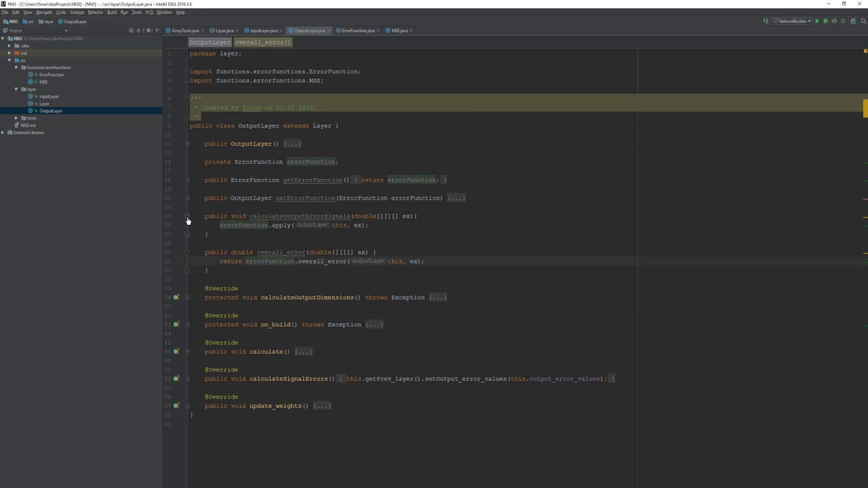Click the stop process square icon
The width and height of the screenshot is (868, 488).
pos(843,21)
